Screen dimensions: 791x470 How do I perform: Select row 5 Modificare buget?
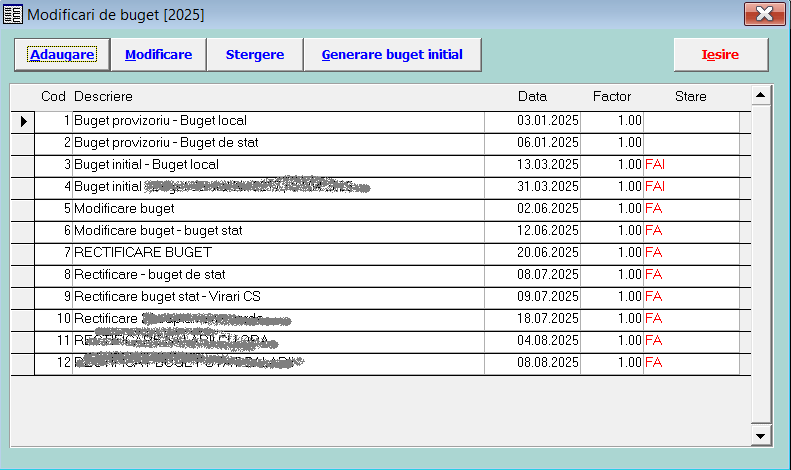[x=124, y=209]
